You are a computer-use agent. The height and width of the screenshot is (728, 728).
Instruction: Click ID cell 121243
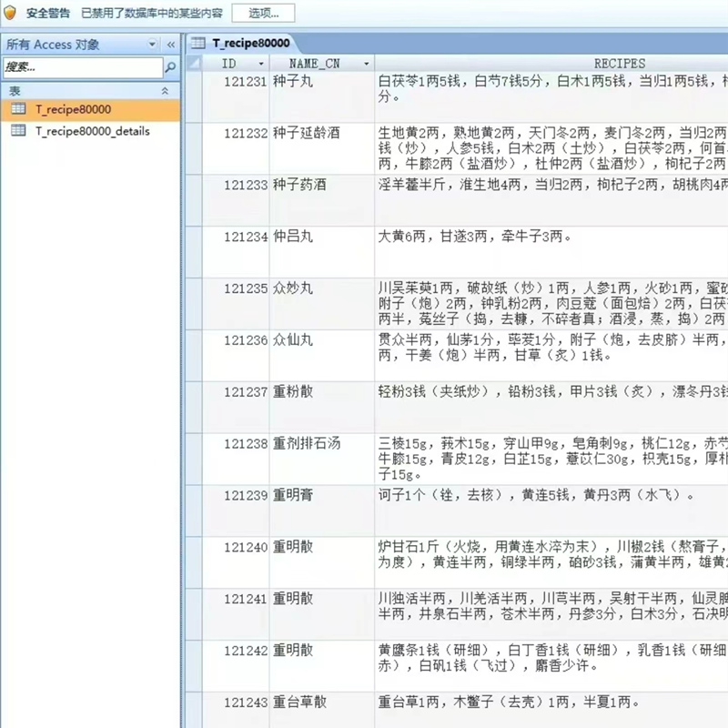[236, 710]
